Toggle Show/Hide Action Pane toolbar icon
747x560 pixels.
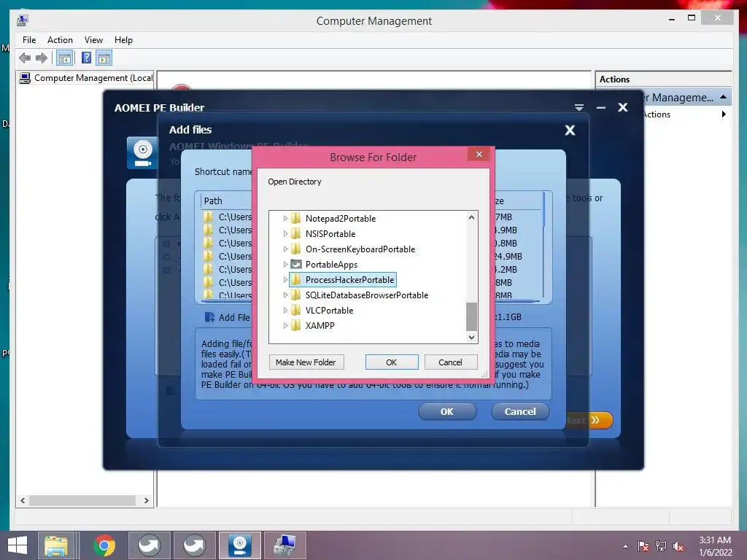click(x=104, y=58)
